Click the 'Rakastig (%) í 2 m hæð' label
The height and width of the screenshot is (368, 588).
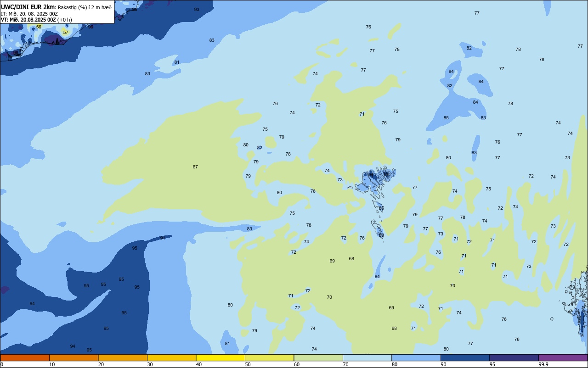[x=85, y=7]
